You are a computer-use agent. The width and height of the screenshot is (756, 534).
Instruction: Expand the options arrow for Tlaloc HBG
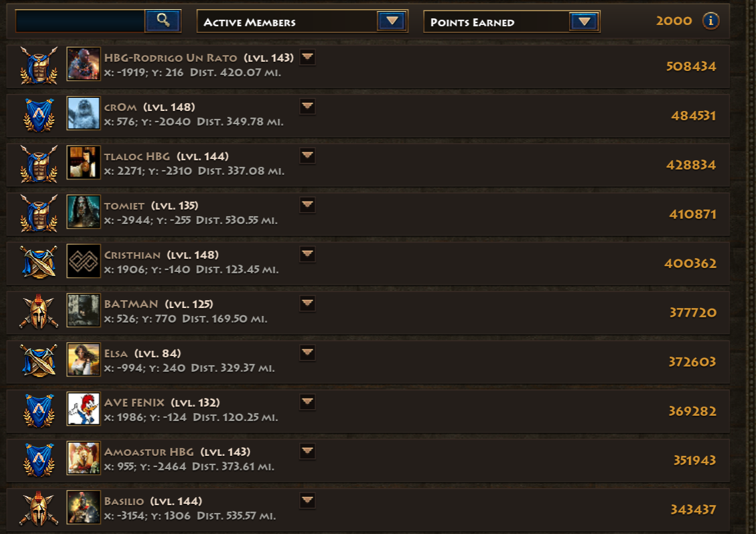(x=307, y=156)
